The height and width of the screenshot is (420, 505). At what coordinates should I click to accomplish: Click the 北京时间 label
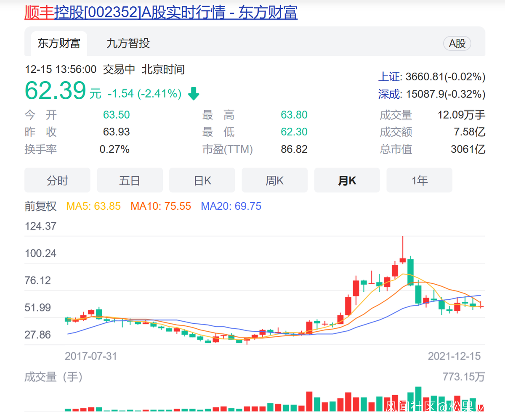(163, 69)
